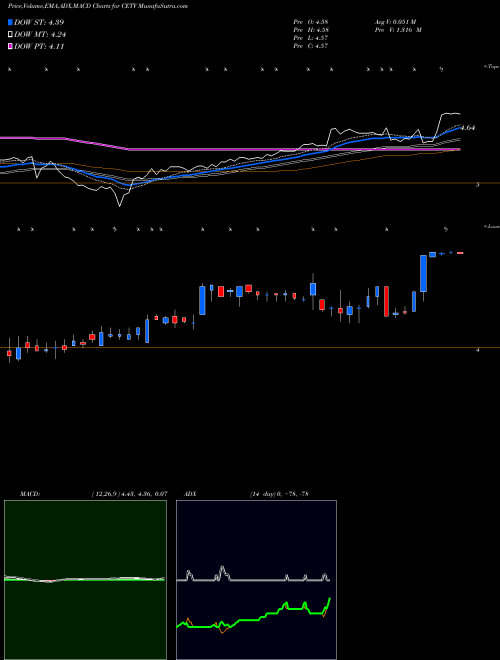This screenshot has width=500, height=660.
Task: Click the Pre O: 4.58 value
Action: coord(311,22)
